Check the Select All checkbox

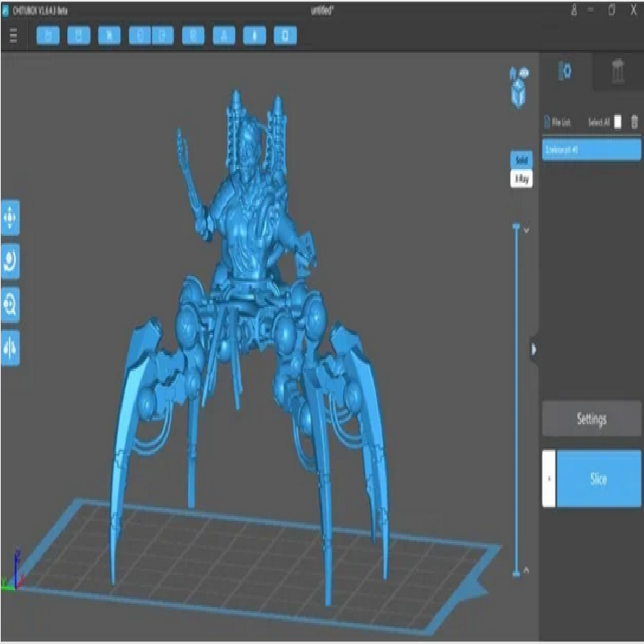(617, 122)
